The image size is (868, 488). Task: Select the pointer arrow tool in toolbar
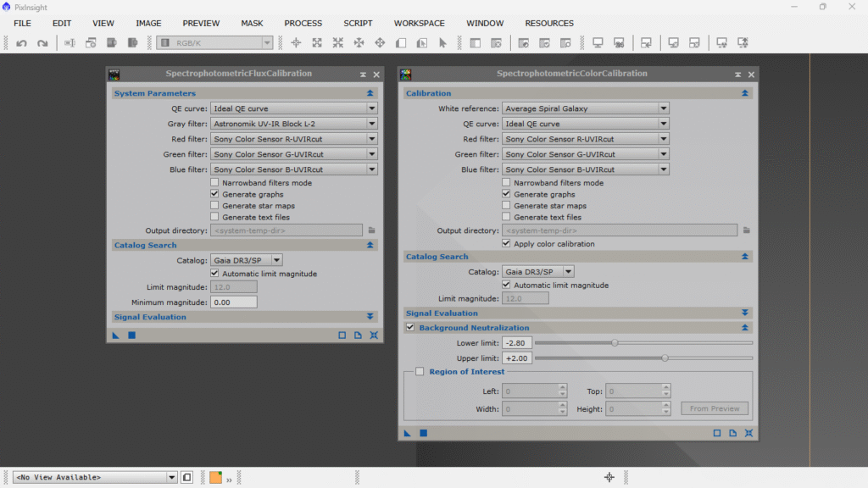442,43
